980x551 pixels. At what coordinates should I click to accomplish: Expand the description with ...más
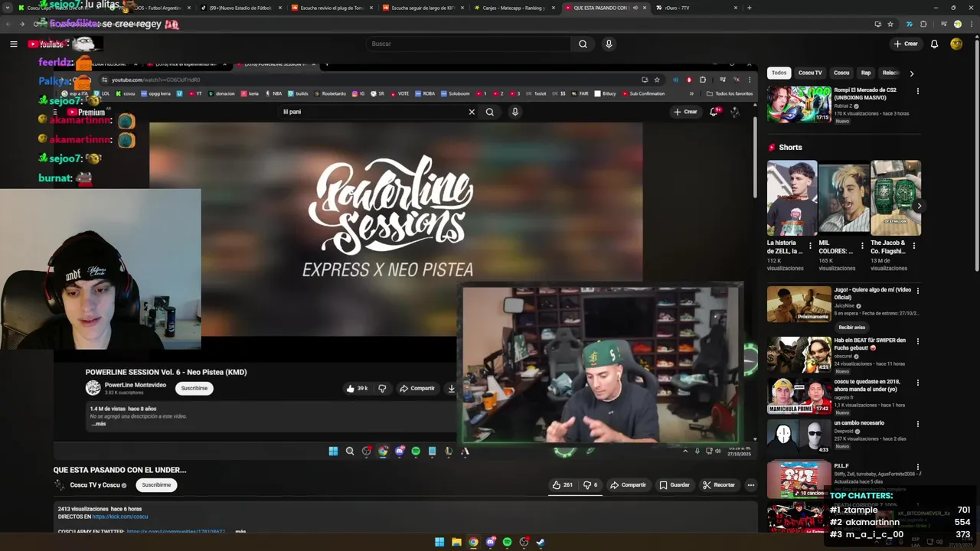241,531
